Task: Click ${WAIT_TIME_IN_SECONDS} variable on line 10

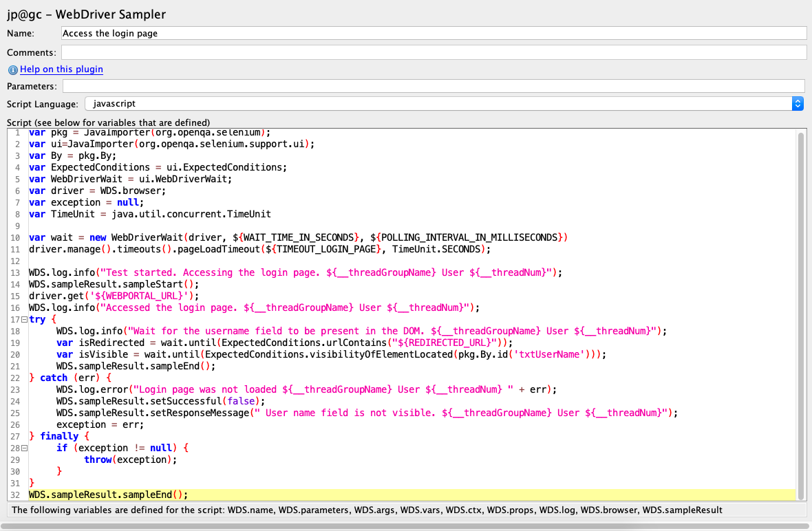Action: pos(296,237)
